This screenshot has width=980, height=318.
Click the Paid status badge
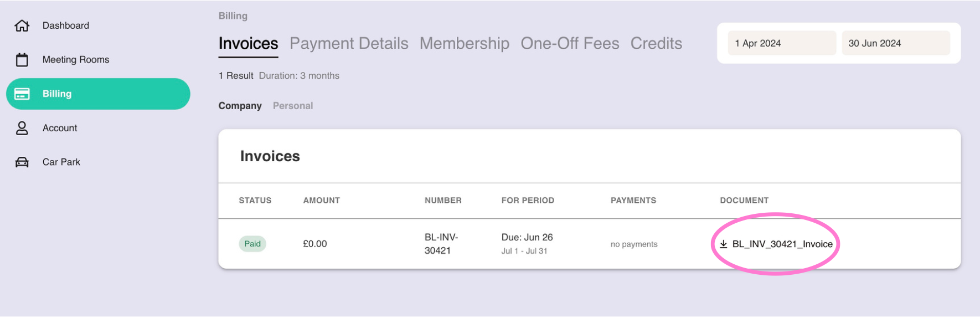[252, 244]
